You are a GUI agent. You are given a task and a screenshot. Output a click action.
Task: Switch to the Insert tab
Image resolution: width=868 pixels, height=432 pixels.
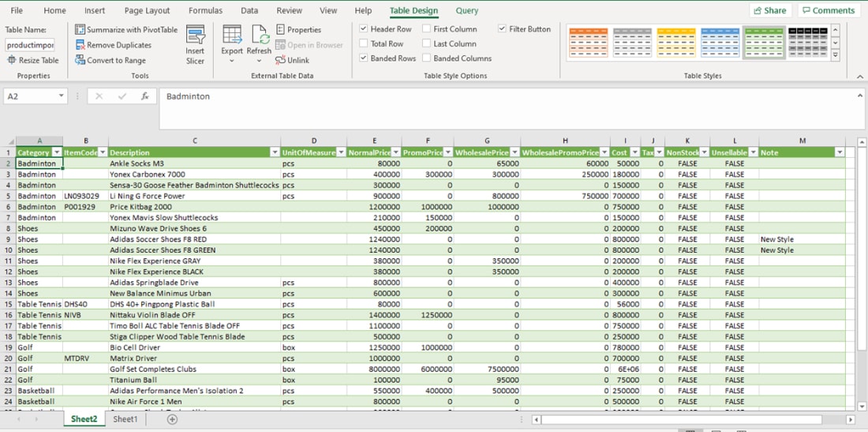(x=95, y=10)
